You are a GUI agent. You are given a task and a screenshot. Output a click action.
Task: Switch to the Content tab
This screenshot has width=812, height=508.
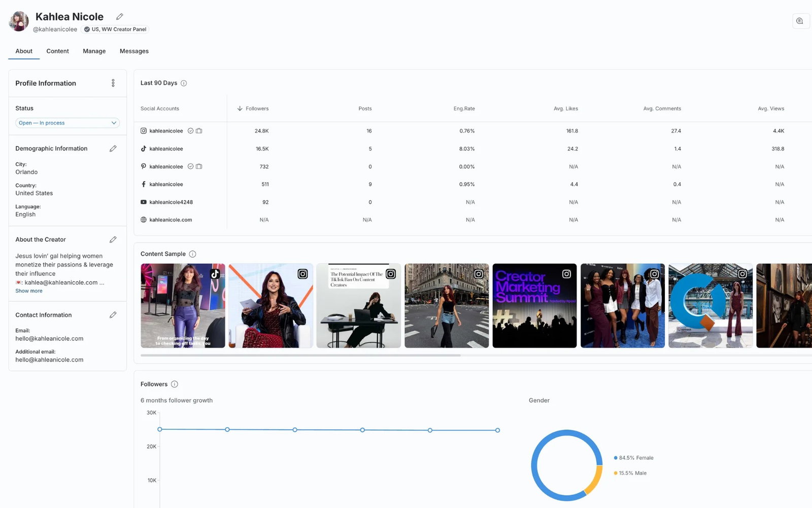(x=57, y=51)
